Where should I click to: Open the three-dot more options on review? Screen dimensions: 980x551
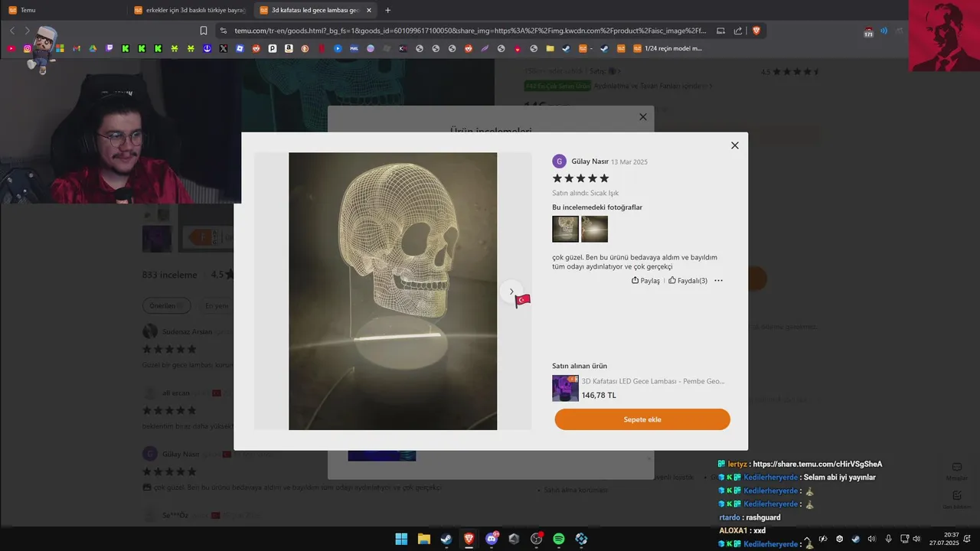click(718, 281)
